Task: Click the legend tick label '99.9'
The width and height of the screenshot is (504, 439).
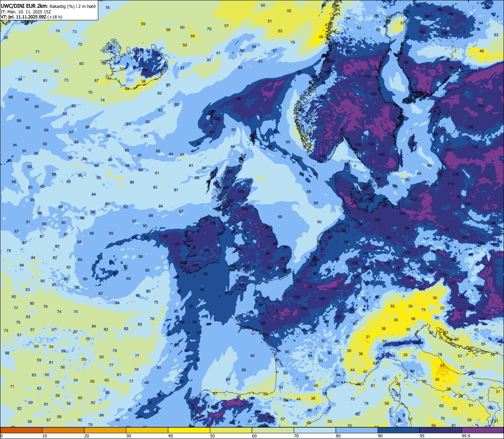Action: pyautogui.click(x=466, y=436)
